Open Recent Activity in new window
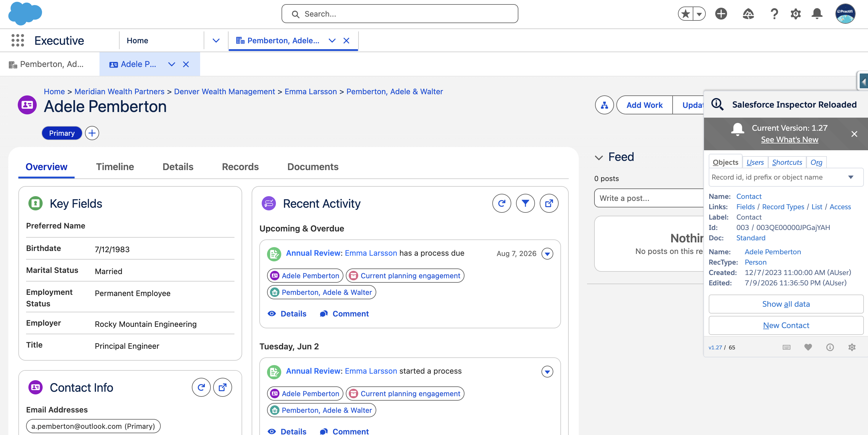Image resolution: width=868 pixels, height=435 pixels. coord(549,203)
